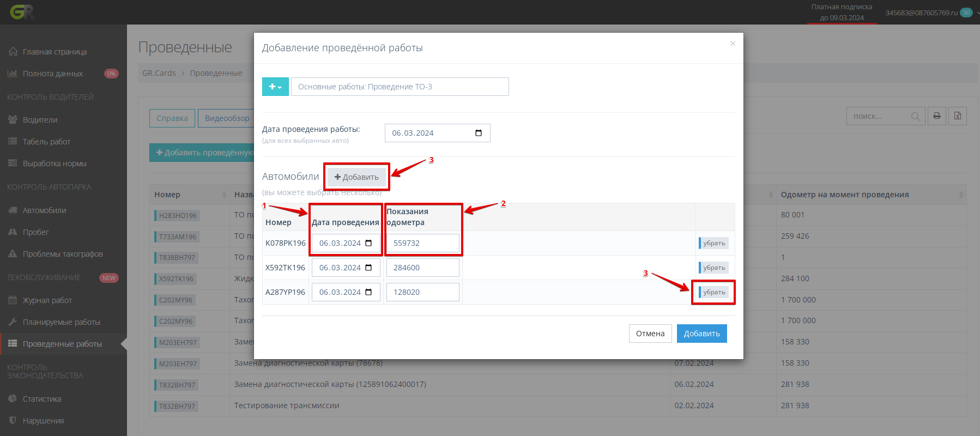The image size is (980, 436).
Task: Click Отмена button in dialog
Action: 650,334
